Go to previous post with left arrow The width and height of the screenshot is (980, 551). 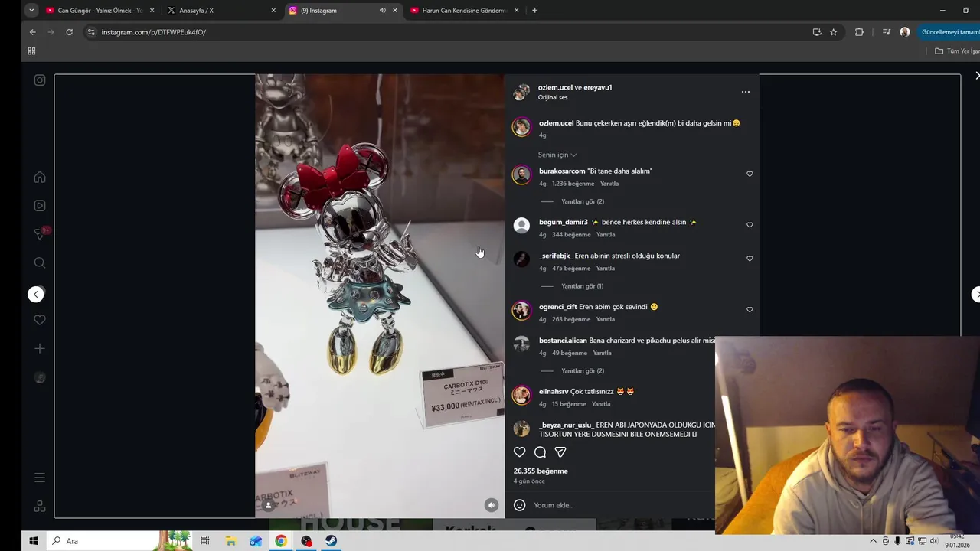[x=36, y=295]
